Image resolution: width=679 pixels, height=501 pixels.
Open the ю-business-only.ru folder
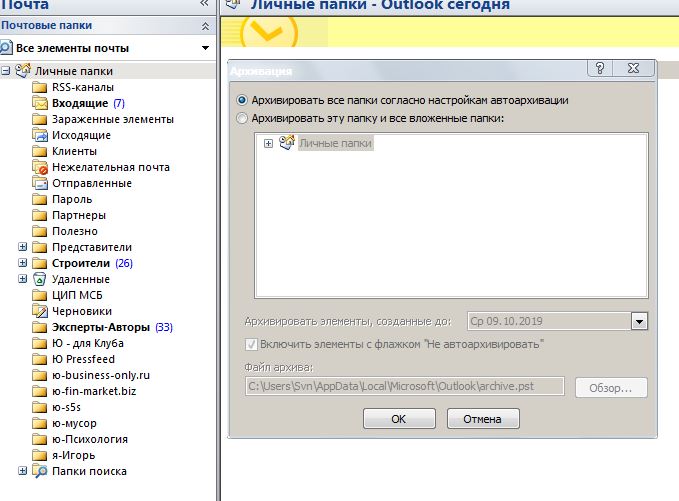click(x=101, y=375)
